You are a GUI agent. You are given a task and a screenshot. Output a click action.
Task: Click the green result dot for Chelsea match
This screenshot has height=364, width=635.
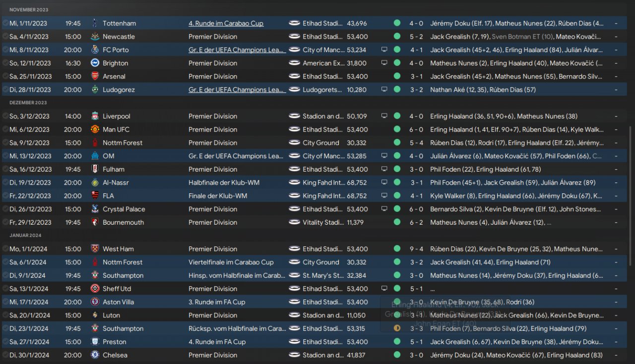pyautogui.click(x=397, y=355)
